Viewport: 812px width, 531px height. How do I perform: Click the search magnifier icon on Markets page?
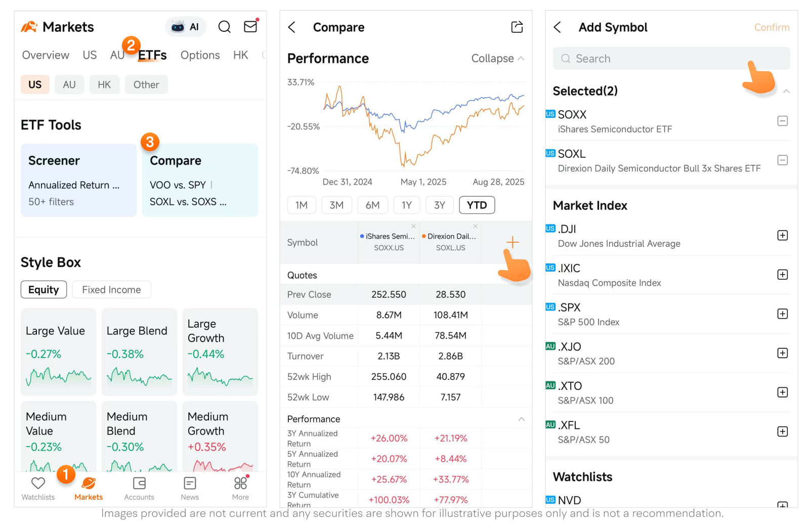[x=224, y=27]
